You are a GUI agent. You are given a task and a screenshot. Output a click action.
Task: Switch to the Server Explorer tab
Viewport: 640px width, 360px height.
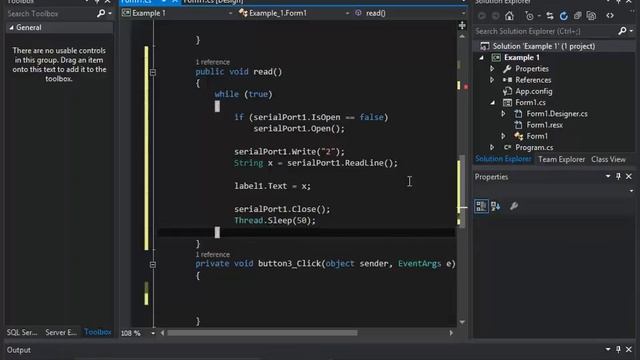(61, 332)
